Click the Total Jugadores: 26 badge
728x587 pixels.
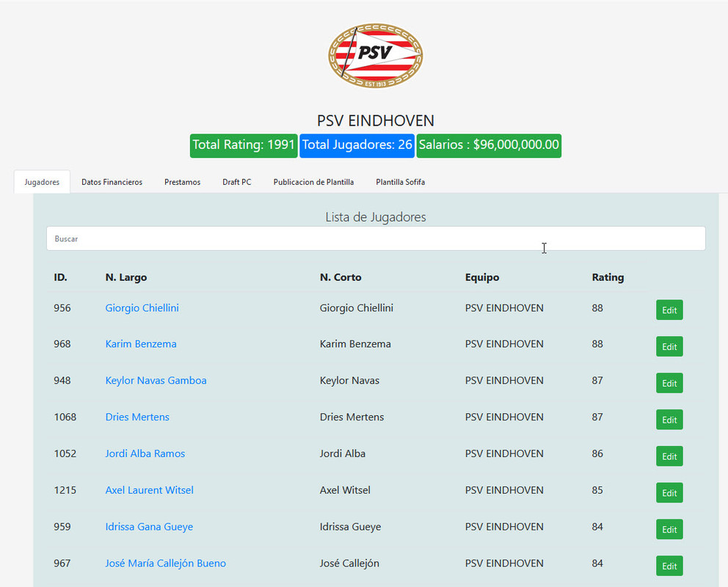coord(357,145)
